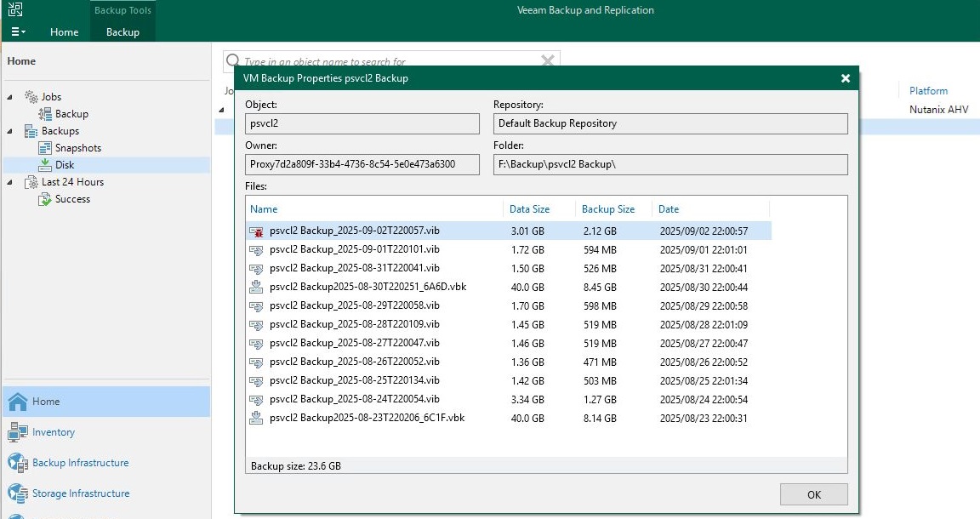This screenshot has width=980, height=519.
Task: Select the Snapshots icon under Backups
Action: (45, 148)
